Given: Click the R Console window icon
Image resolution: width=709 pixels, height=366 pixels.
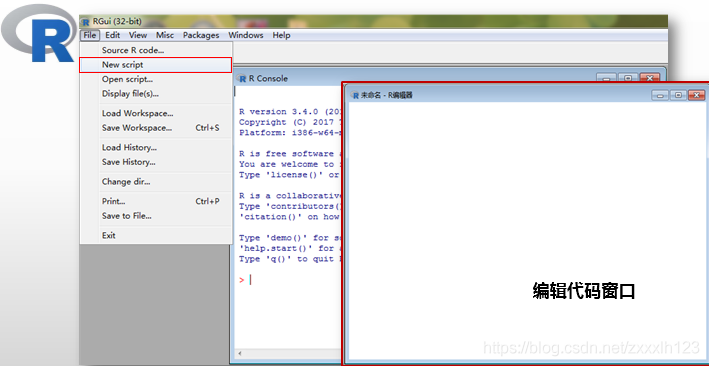Looking at the screenshot, I should (x=242, y=78).
